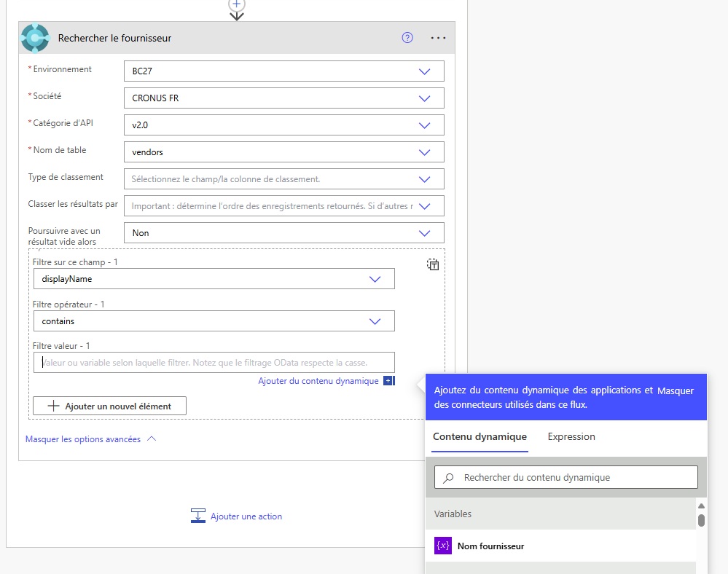Expand the Environnement dropdown
The image size is (728, 574).
tap(425, 71)
